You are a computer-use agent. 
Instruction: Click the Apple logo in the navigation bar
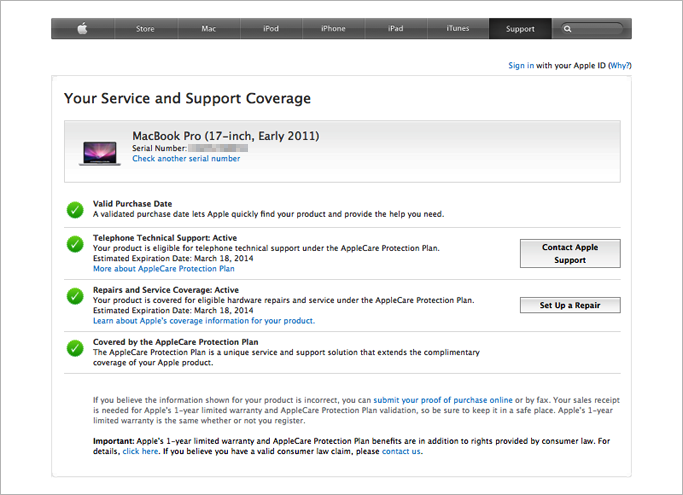[82, 29]
